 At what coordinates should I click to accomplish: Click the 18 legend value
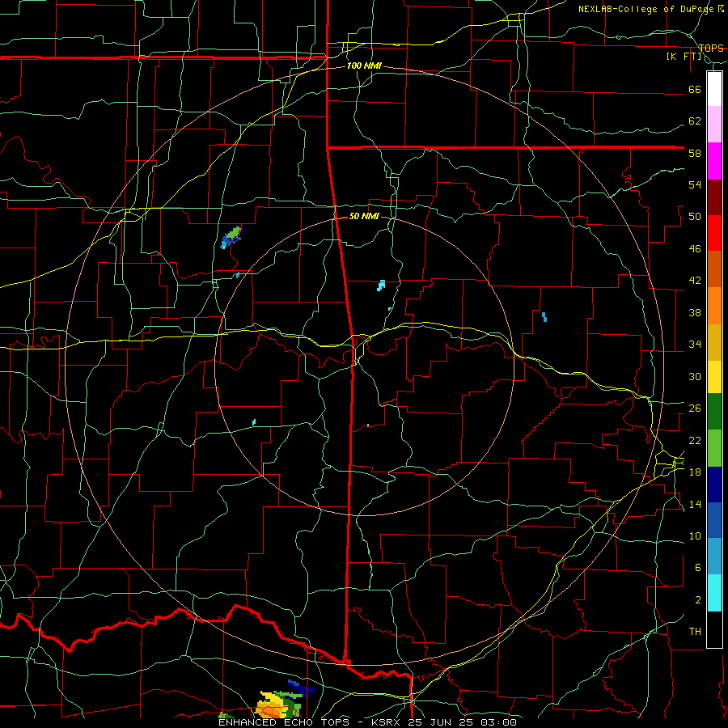695,472
